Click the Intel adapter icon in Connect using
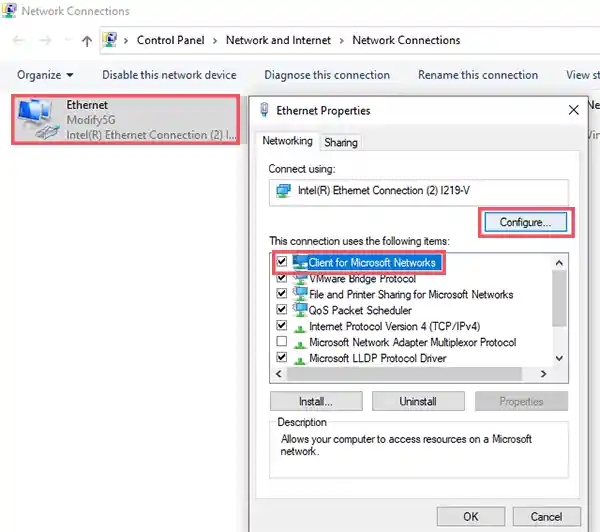Screen dimensions: 600x532 [x=284, y=191]
